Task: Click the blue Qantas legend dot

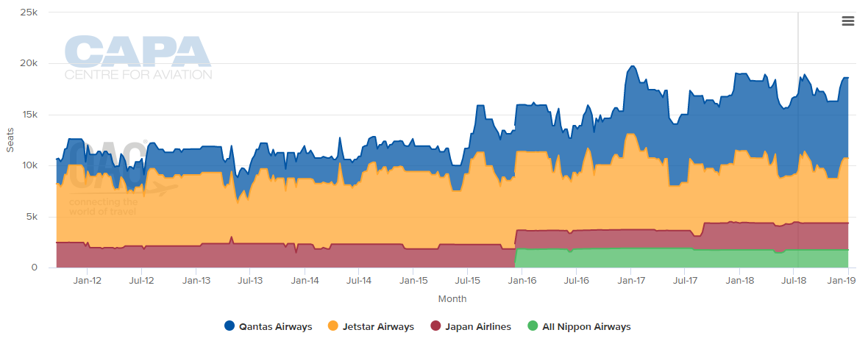Action: 230,326
